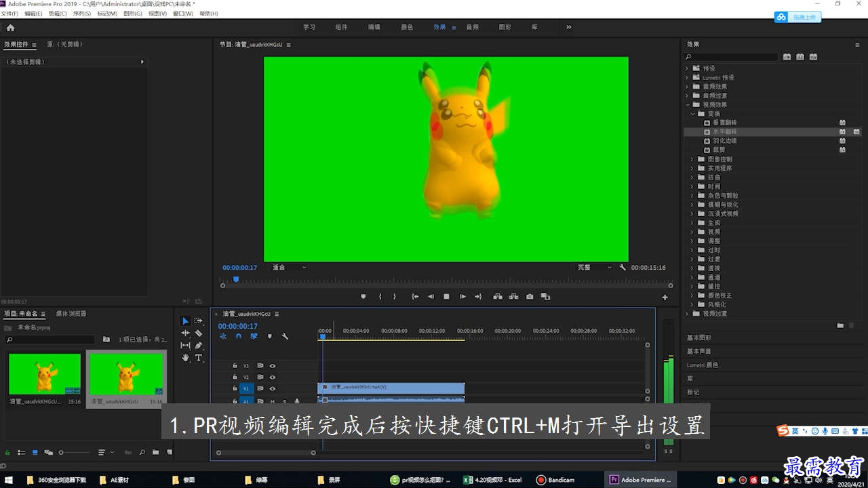This screenshot has height=488, width=868.
Task: Switch to the 音频 workspace tab
Action: 472,27
